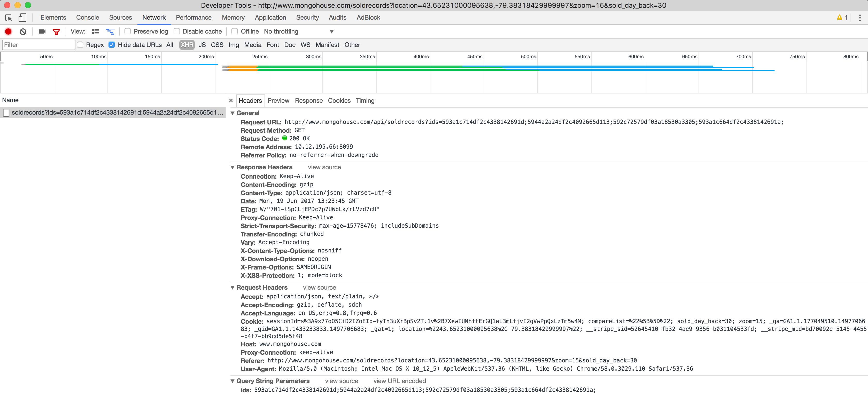Toggle the device toolbar icon

22,18
